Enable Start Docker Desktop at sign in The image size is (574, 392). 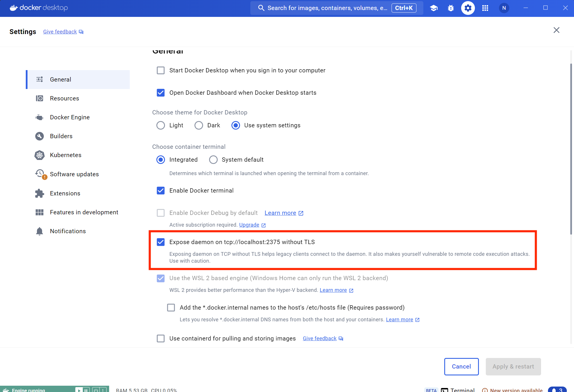(161, 70)
